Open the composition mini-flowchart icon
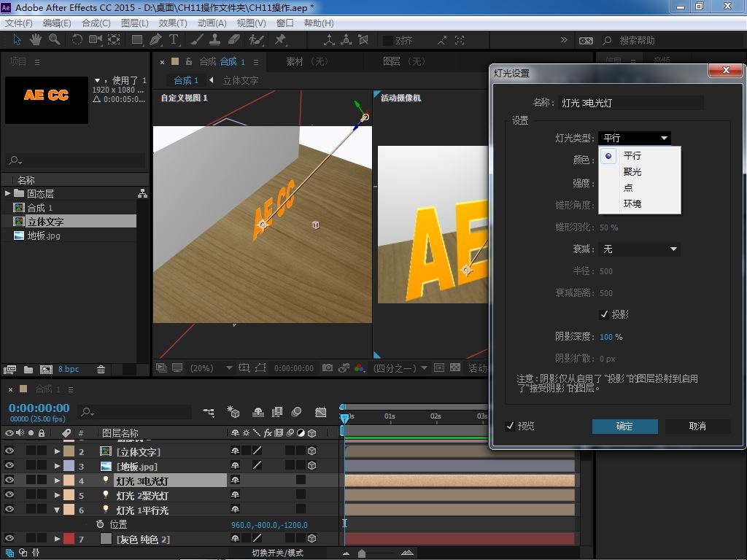Viewport: 747px width, 560px height. pyautogui.click(x=209, y=412)
